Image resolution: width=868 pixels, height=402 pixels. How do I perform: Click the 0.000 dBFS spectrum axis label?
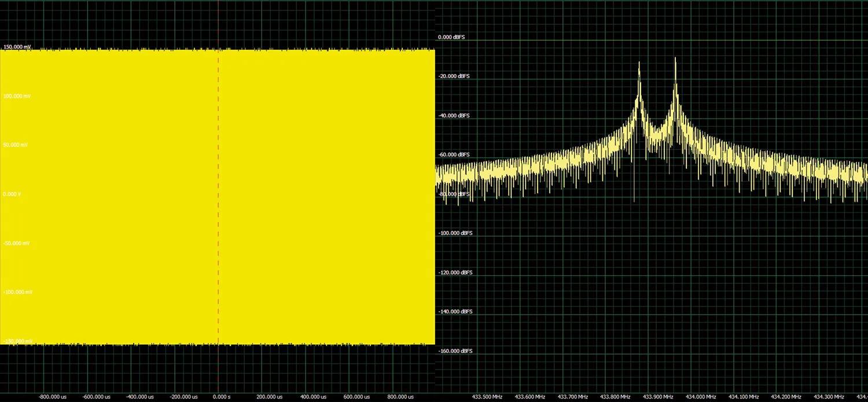[451, 37]
